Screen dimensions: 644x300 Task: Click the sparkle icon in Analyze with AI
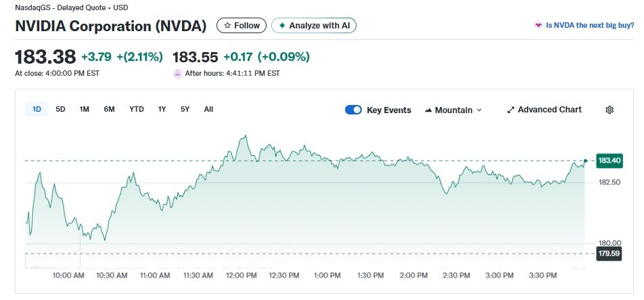282,26
